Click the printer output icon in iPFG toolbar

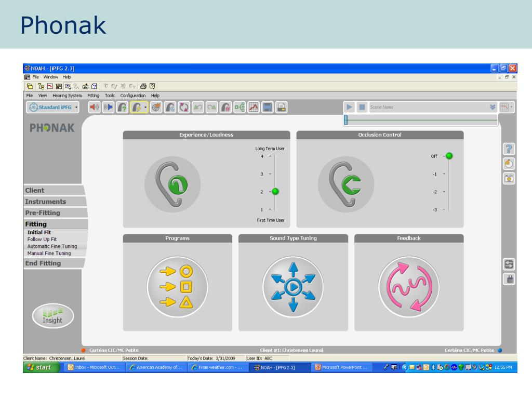pyautogui.click(x=281, y=107)
